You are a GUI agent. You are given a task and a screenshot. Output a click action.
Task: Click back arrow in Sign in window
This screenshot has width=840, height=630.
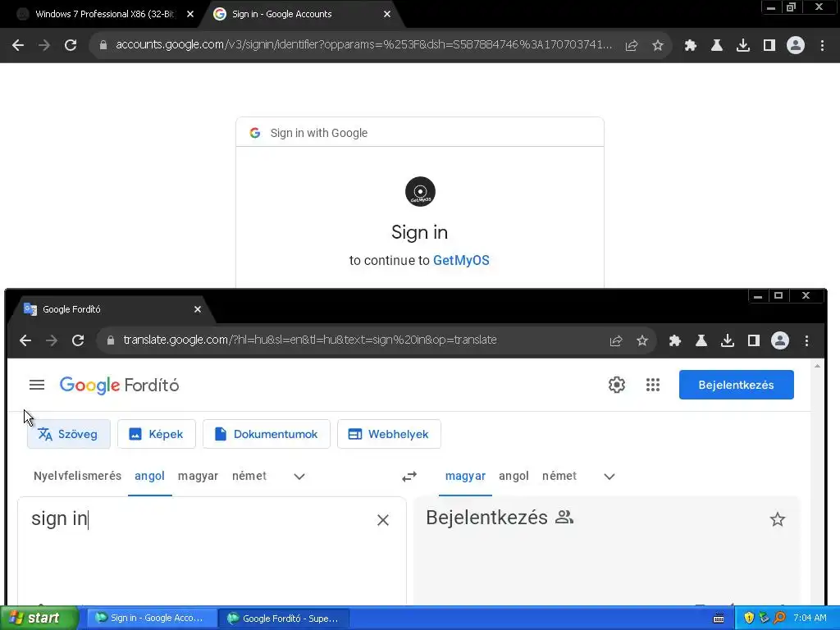click(x=18, y=46)
